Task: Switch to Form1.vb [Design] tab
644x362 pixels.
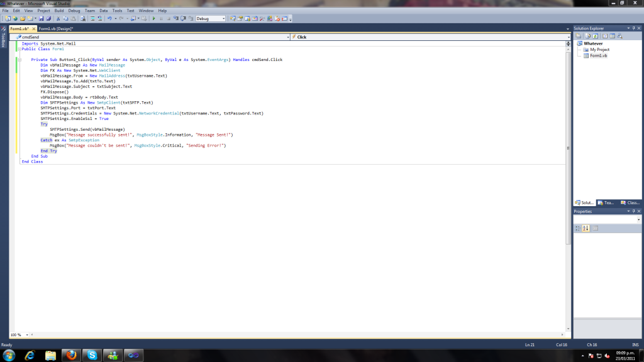Action: coord(56,29)
